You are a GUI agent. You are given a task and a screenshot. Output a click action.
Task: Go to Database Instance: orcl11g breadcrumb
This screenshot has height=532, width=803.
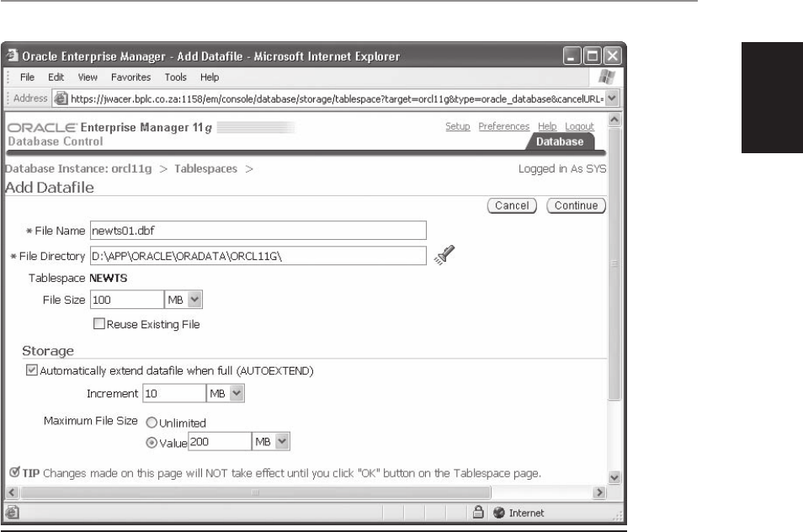click(78, 168)
